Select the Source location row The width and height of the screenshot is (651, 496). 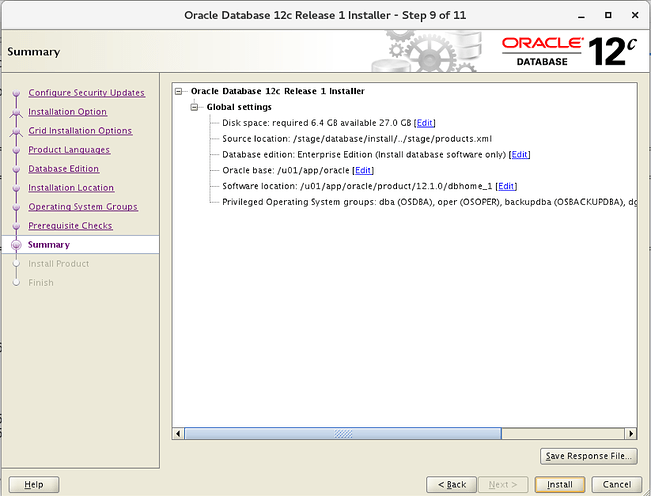[357, 139]
